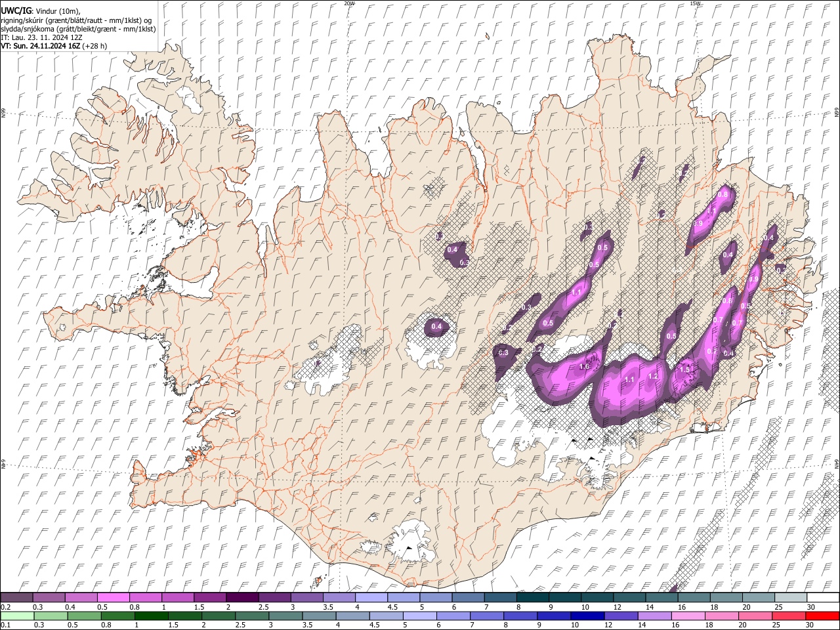Pick the white 30 swatch in snow scale
840x630 pixels.
click(822, 598)
